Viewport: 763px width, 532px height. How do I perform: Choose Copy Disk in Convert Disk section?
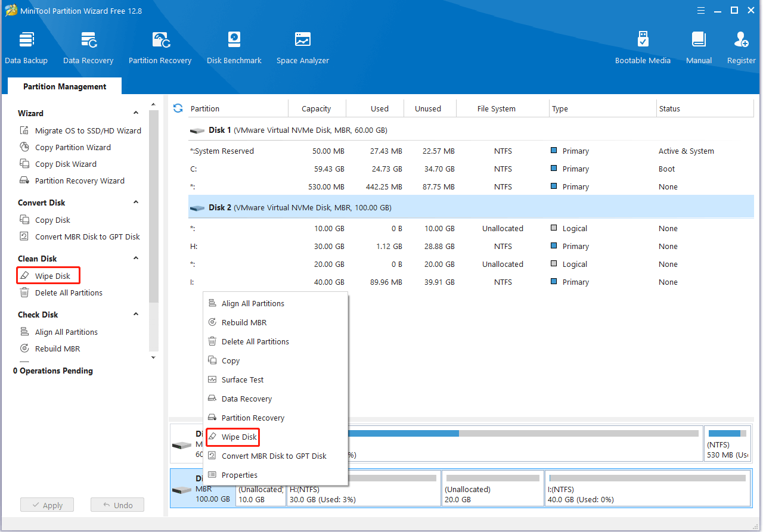pyautogui.click(x=45, y=220)
